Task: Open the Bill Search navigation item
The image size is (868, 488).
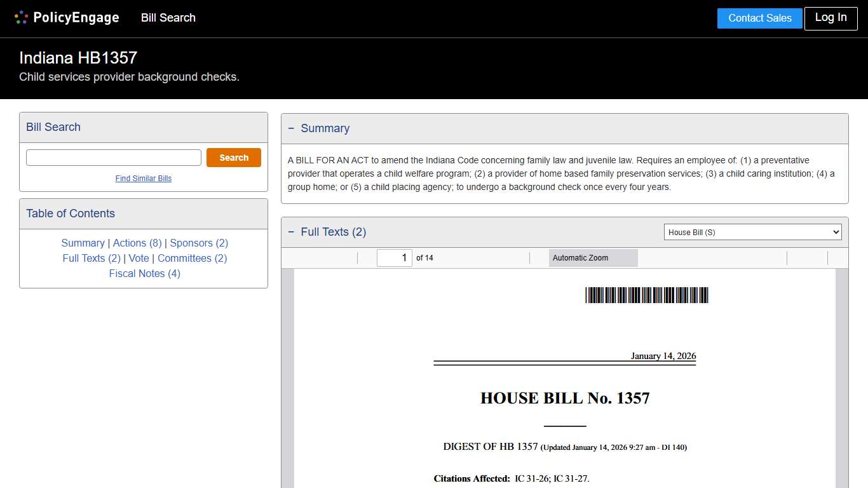Action: (168, 18)
